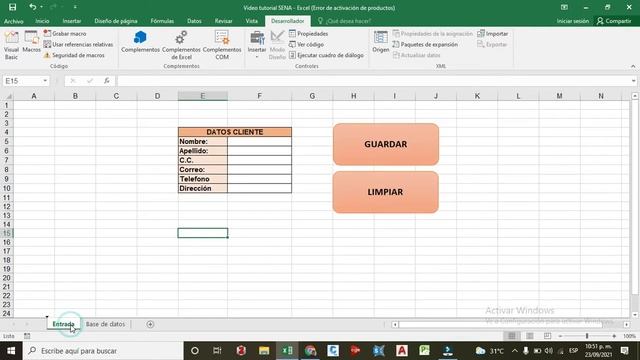Collapse the ribbon with the chevron
Screen dimensions: 640x360
633,66
